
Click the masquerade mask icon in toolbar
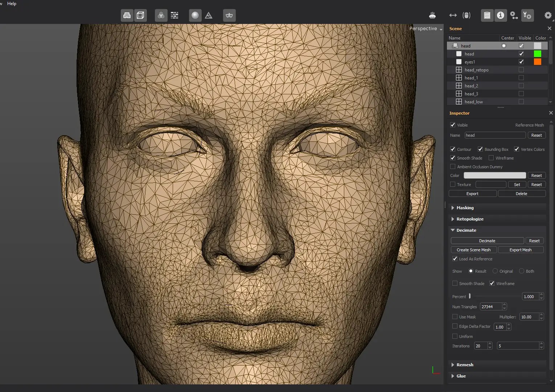point(229,15)
